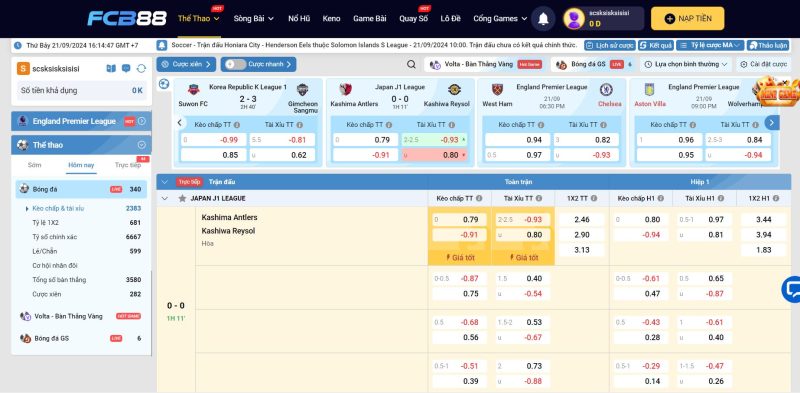The width and height of the screenshot is (800, 393).
Task: Click info icon next to Kèo chấp H1
Action: [660, 199]
